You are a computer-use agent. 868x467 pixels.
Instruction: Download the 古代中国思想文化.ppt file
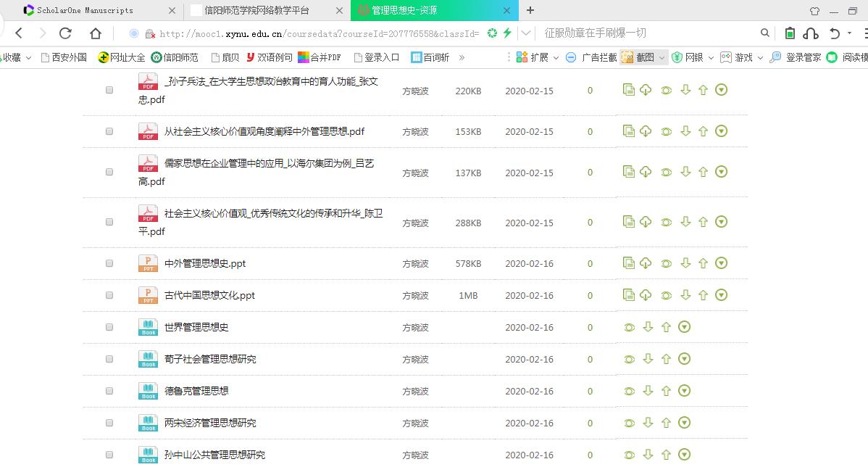(685, 294)
